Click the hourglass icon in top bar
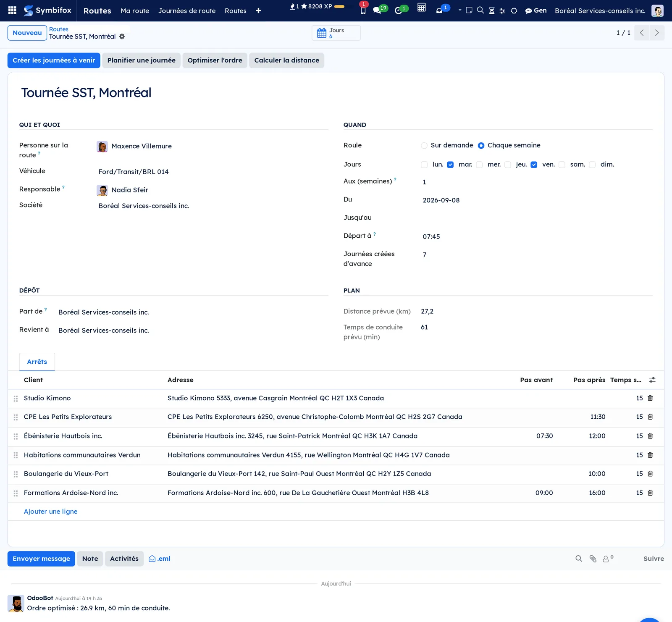Screen dimensions: 672x622 (x=491, y=10)
